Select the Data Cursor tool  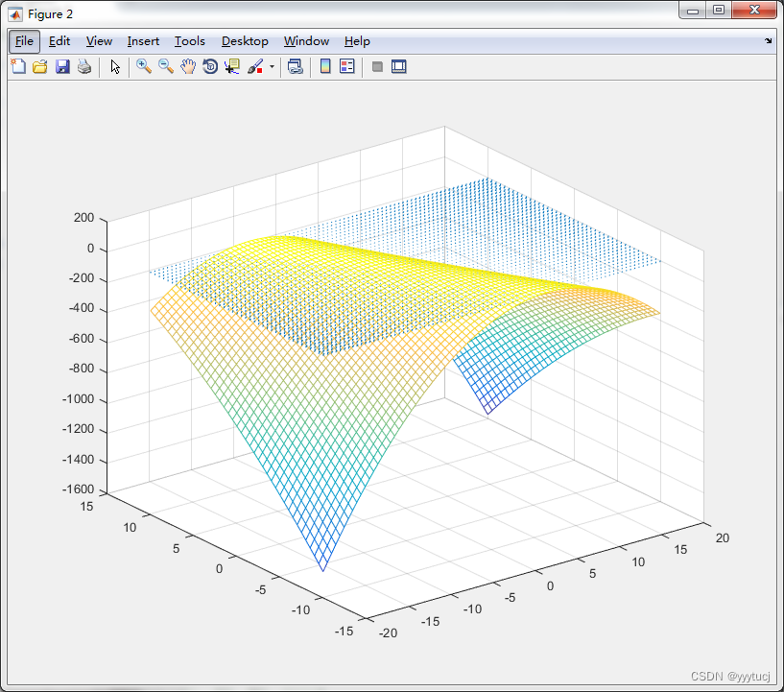click(232, 66)
